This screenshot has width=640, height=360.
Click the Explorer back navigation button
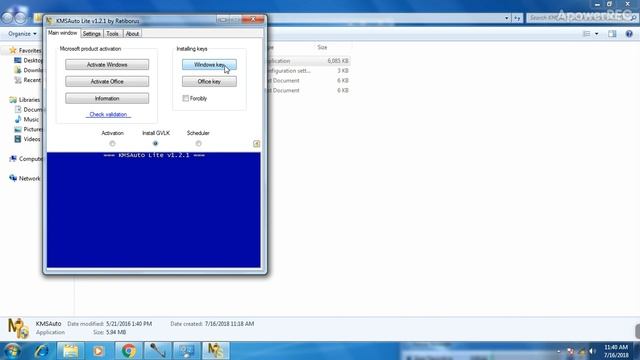pyautogui.click(x=8, y=18)
